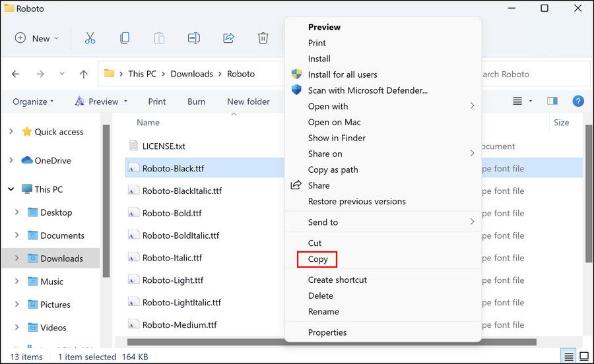Expand the Open with submenu
This screenshot has width=594, height=364.
[x=472, y=106]
